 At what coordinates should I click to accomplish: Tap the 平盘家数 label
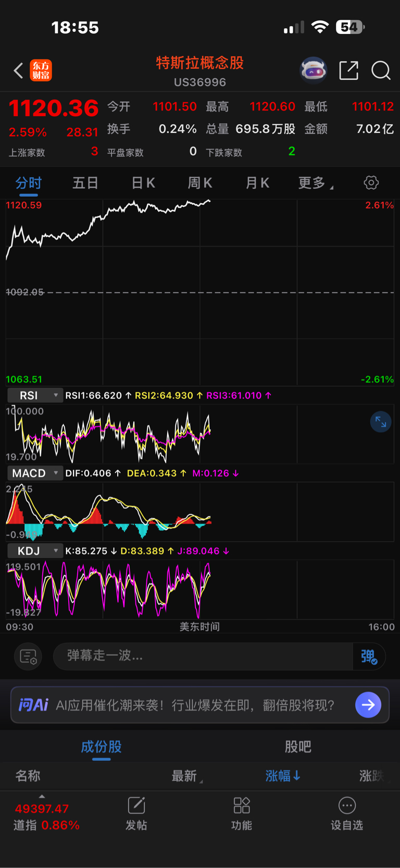[x=125, y=153]
